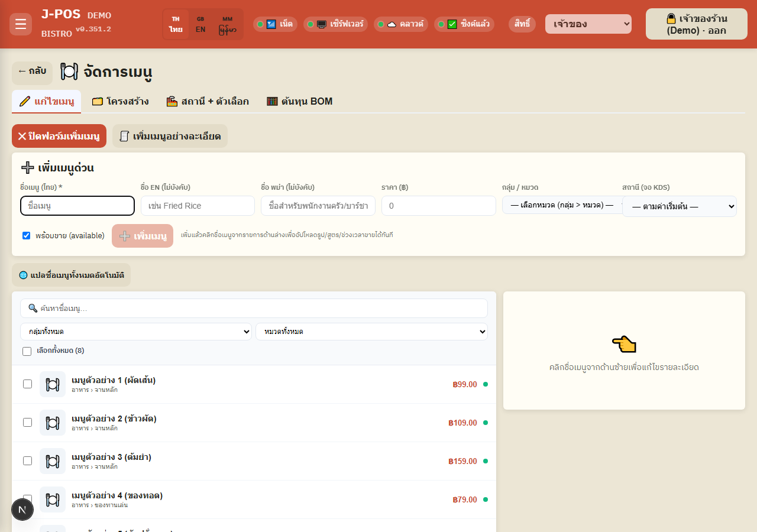Screen dimensions: 757x532
Task: Switch language to Myanmar (MM)
Action: tap(228, 24)
